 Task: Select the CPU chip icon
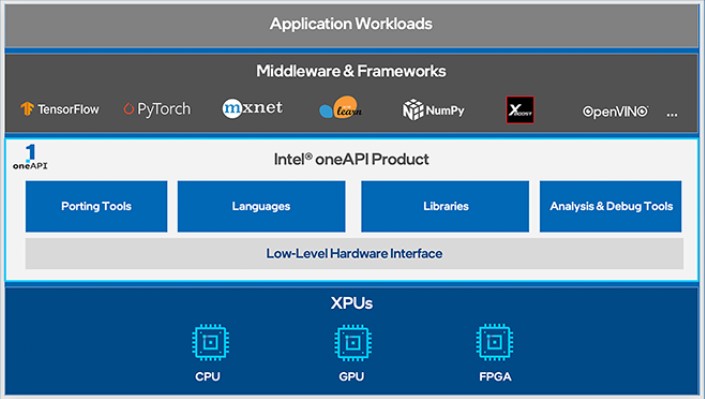210,342
